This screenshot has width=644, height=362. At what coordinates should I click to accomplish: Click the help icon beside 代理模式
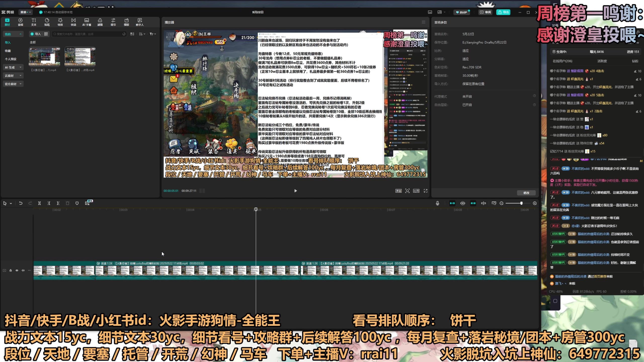coord(534,96)
